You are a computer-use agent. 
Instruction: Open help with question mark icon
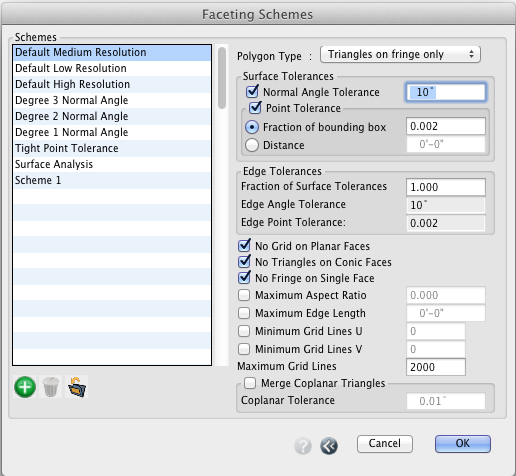point(303,446)
